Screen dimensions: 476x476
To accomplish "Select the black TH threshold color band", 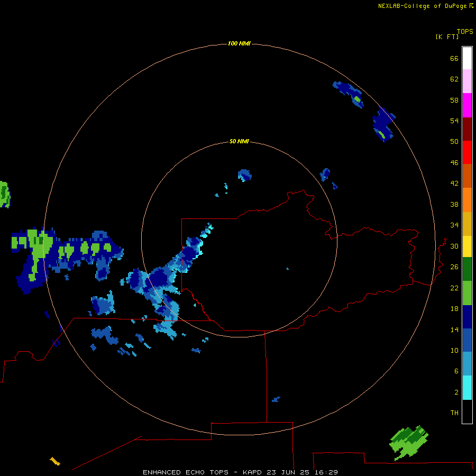I will click(467, 411).
